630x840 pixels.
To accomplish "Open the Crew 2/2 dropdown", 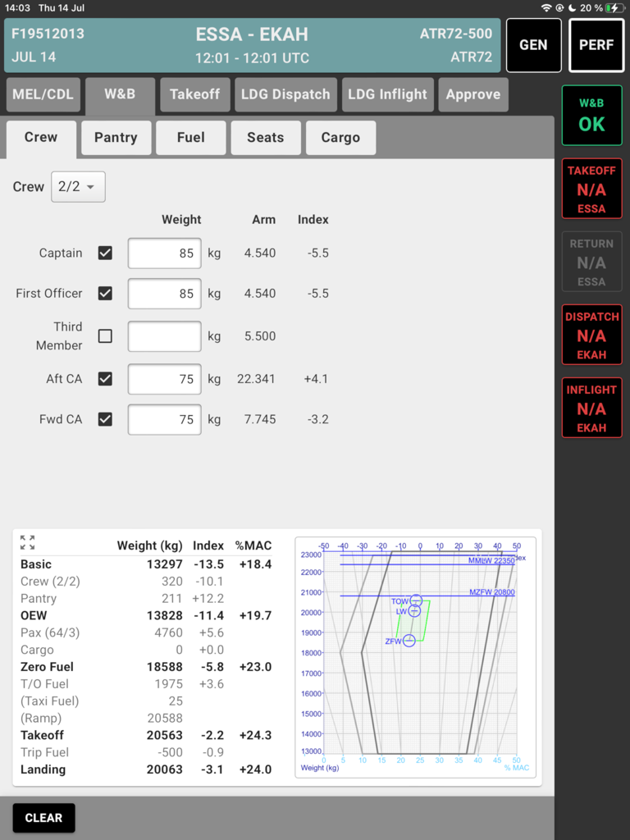I will pyautogui.click(x=78, y=187).
